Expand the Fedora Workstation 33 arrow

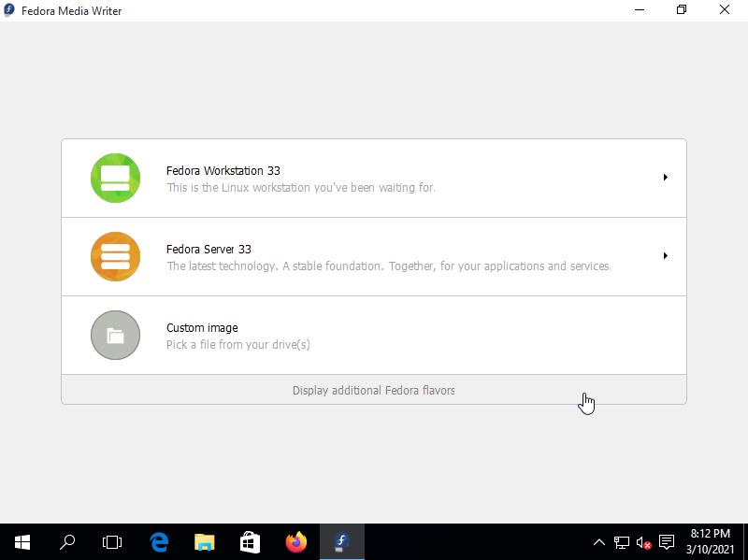tap(666, 178)
